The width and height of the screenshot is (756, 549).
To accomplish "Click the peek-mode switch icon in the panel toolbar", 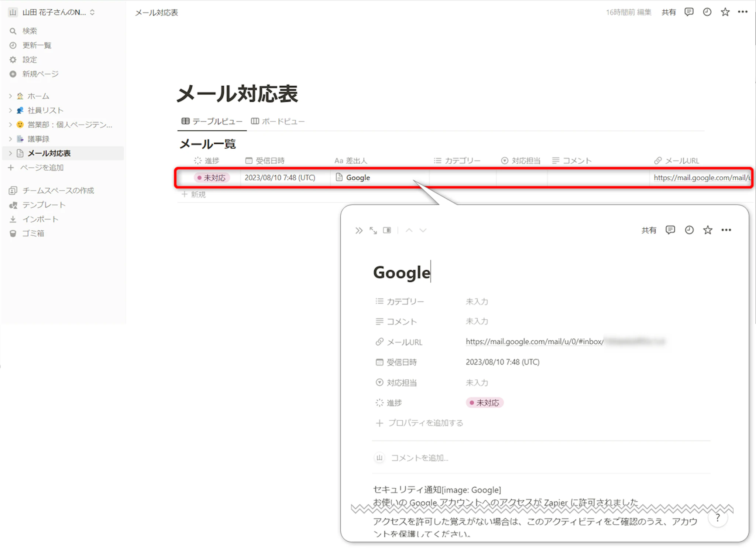I will pos(387,230).
